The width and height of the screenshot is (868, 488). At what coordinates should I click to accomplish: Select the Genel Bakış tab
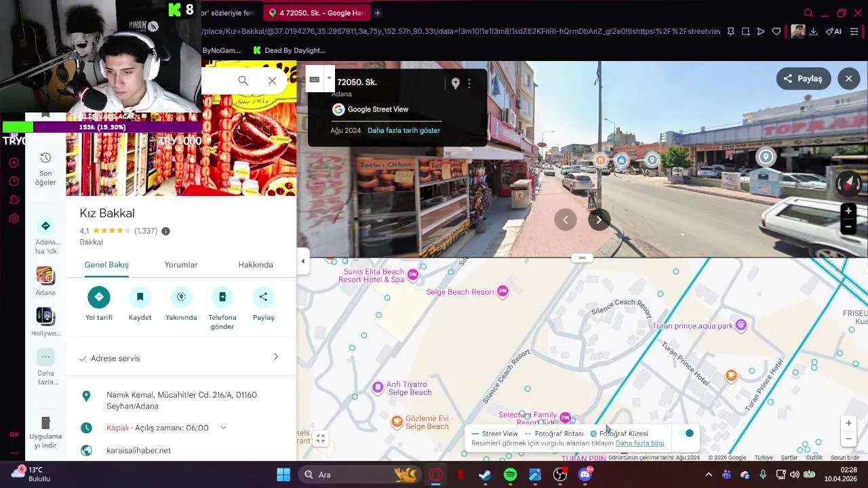tap(106, 265)
